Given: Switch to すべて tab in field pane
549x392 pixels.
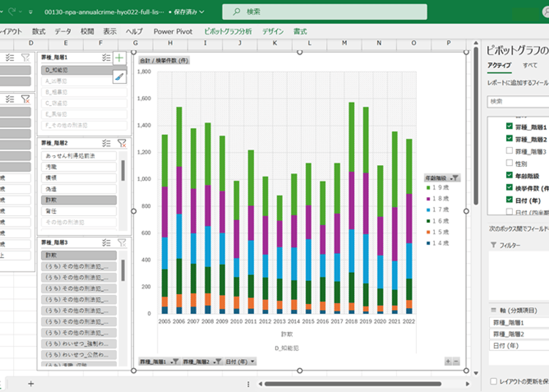Looking at the screenshot, I should [x=530, y=65].
